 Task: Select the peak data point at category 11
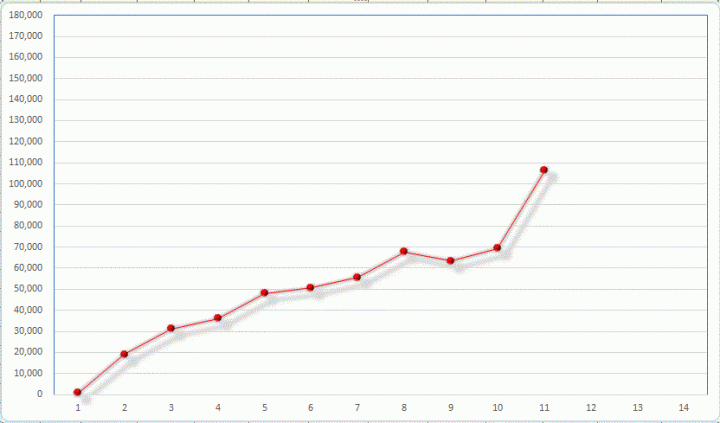[544, 170]
